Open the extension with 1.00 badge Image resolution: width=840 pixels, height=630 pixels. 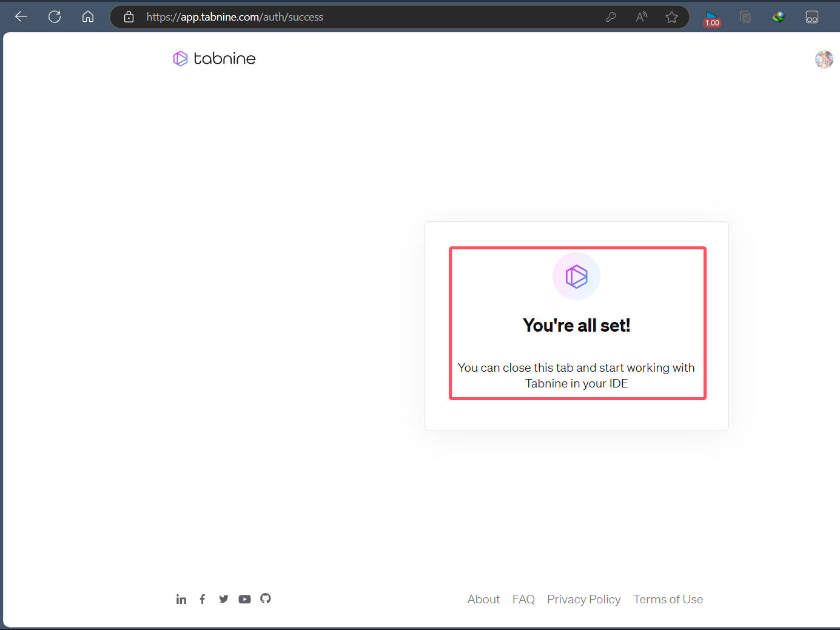click(712, 18)
